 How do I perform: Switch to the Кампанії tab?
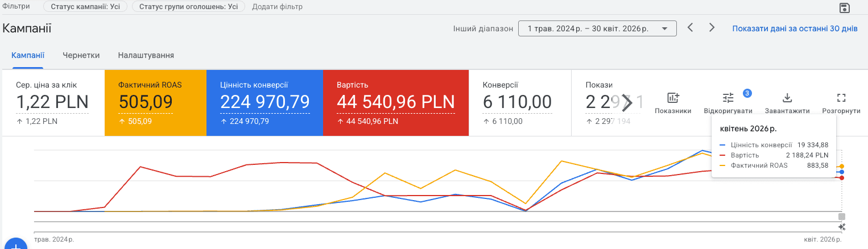(28, 55)
